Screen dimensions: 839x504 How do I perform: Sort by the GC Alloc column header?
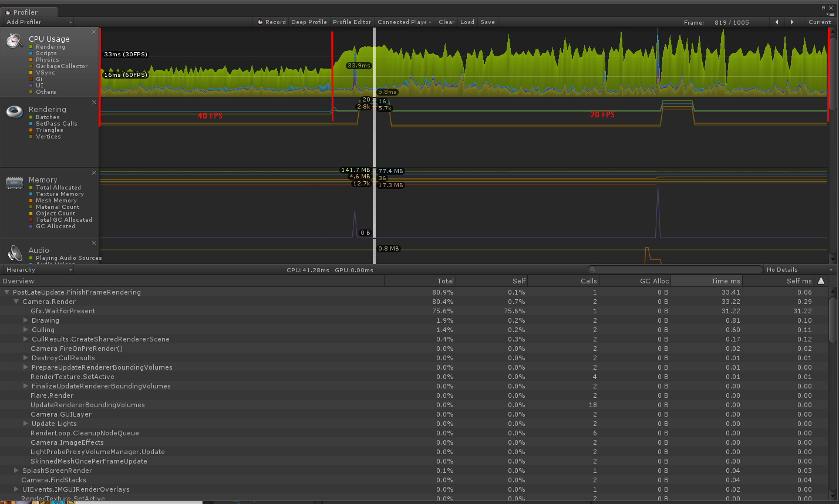[635, 281]
